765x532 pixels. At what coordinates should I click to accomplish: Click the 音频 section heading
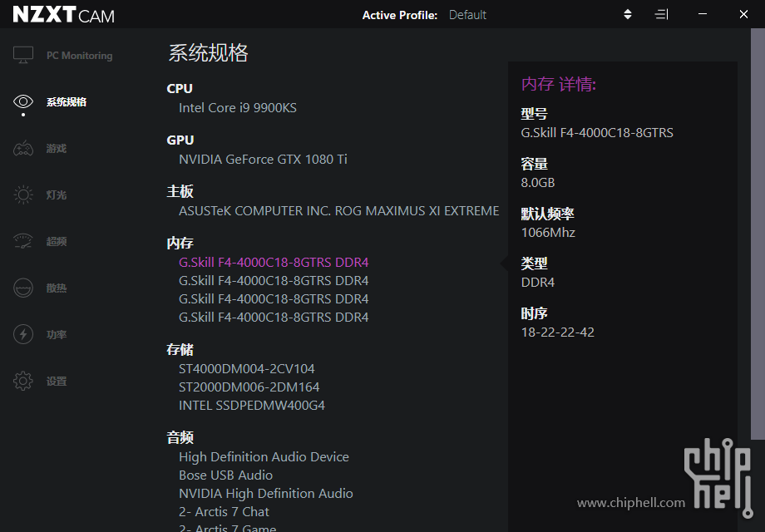(180, 437)
